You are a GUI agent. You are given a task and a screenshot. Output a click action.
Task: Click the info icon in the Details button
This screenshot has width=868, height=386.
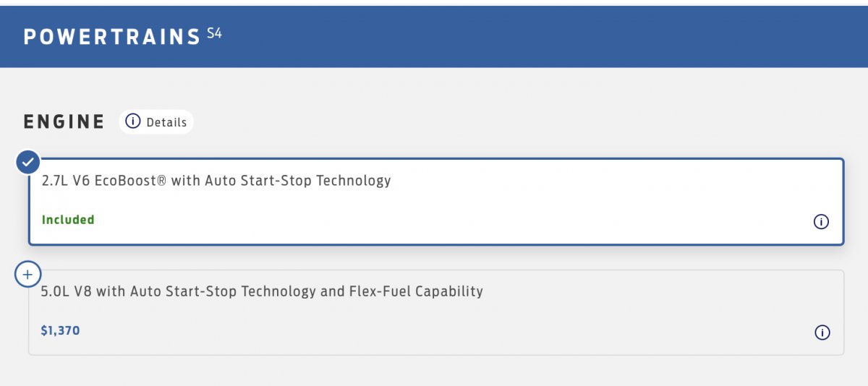132,122
